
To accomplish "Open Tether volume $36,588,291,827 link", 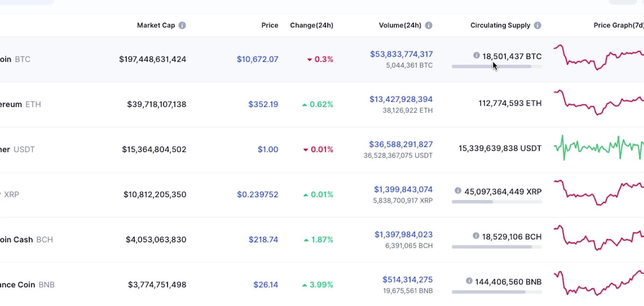I will pos(401,144).
